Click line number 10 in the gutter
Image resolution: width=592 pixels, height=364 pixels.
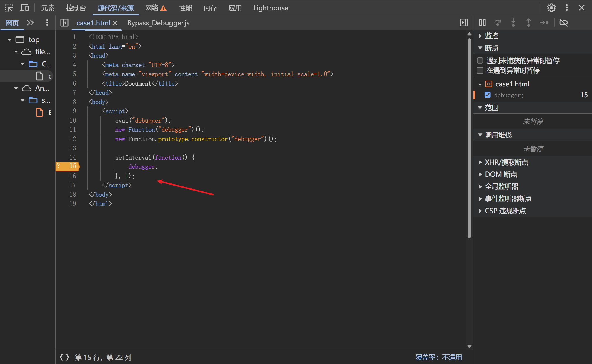73,120
